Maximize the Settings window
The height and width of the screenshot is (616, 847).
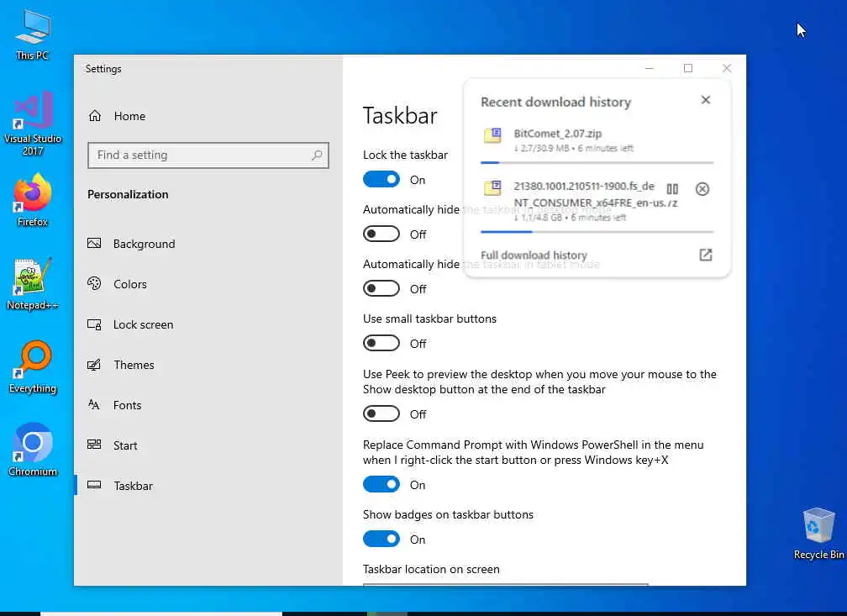tap(688, 68)
